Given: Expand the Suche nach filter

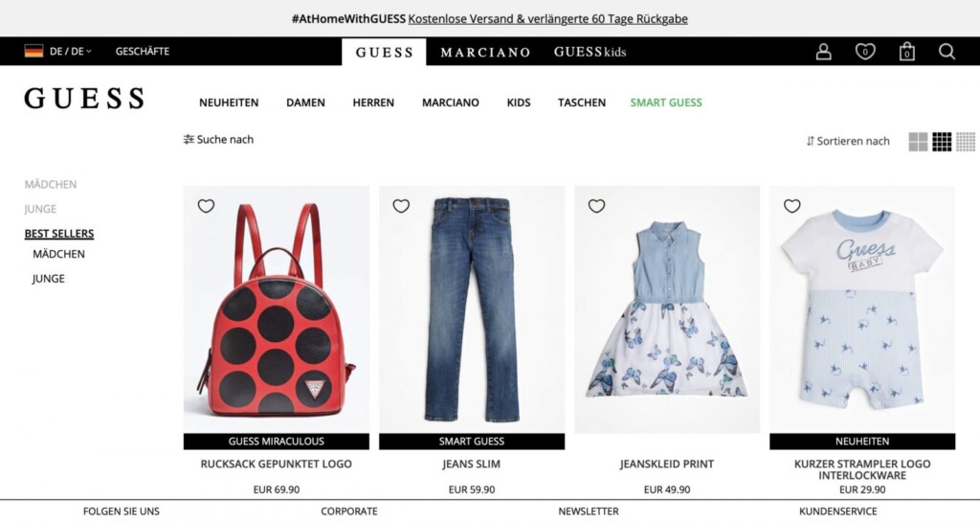Looking at the screenshot, I should (x=219, y=140).
